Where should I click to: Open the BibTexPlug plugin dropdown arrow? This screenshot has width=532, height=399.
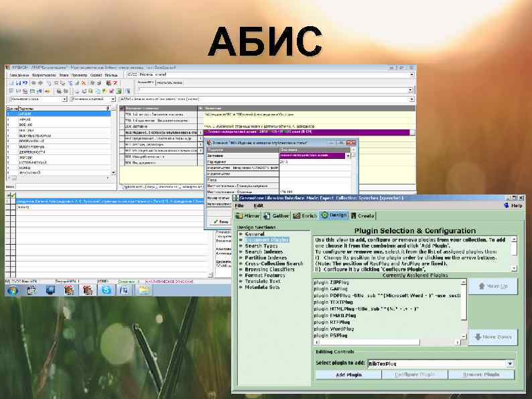coord(510,363)
